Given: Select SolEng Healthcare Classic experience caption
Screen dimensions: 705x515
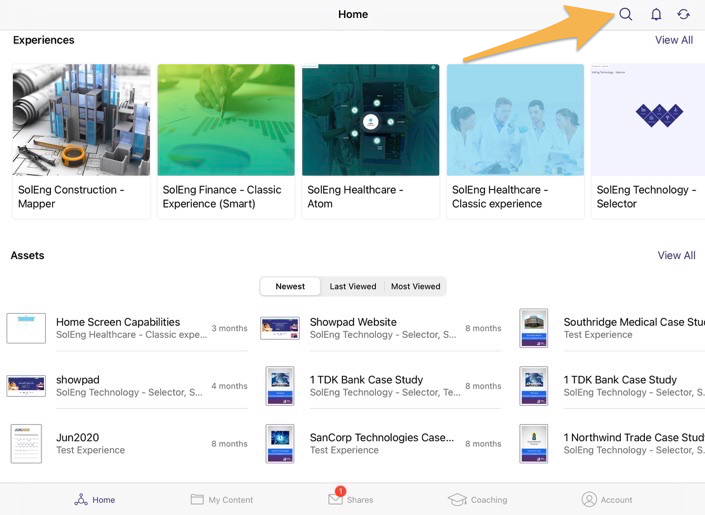Looking at the screenshot, I should click(x=500, y=197).
